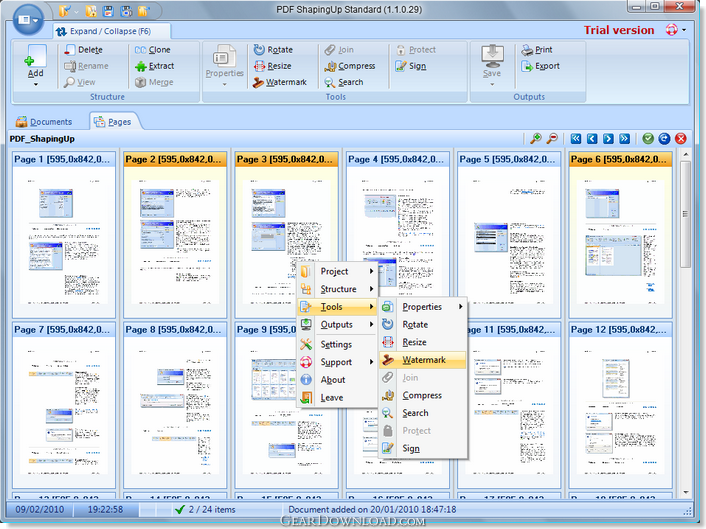Click the Add document icon
706x529 pixels.
click(x=36, y=56)
